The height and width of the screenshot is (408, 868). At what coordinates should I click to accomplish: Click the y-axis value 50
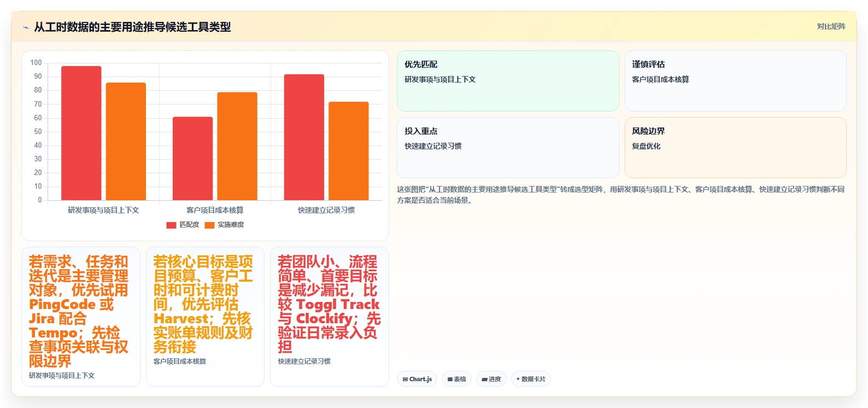pyautogui.click(x=38, y=131)
